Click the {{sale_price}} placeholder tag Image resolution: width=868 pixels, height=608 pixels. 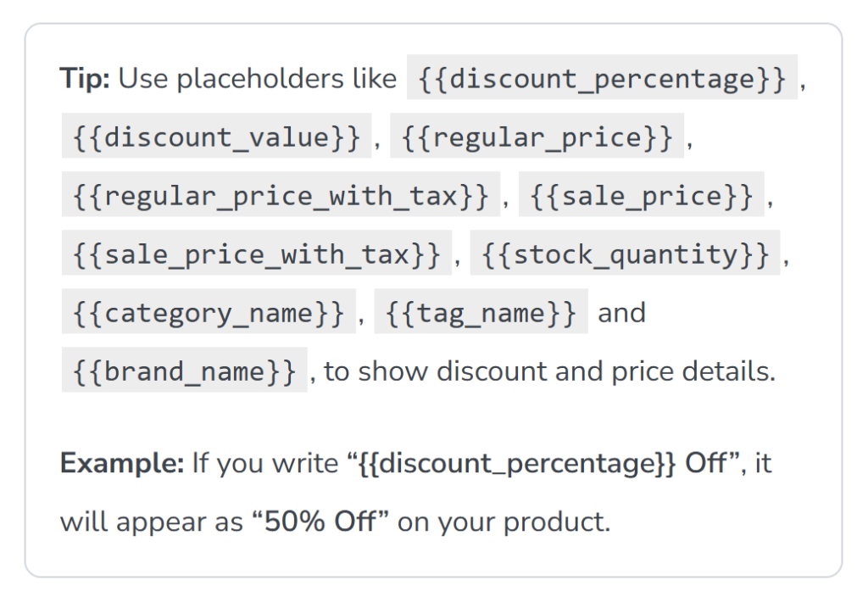(x=641, y=195)
